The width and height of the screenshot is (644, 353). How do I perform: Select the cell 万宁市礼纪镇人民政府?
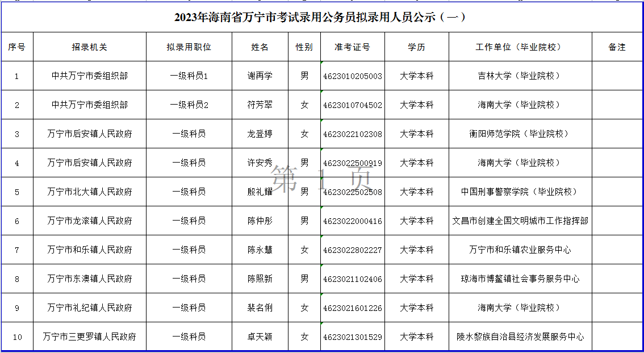tap(90, 308)
